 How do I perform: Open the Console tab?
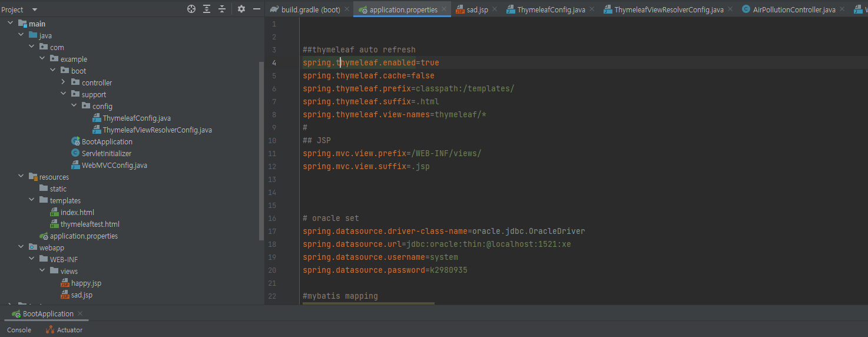19,330
